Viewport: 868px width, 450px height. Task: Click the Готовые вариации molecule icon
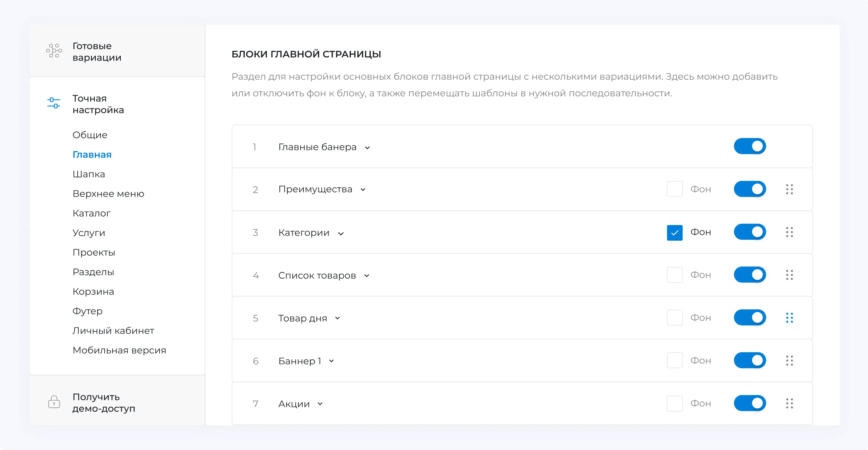point(54,51)
